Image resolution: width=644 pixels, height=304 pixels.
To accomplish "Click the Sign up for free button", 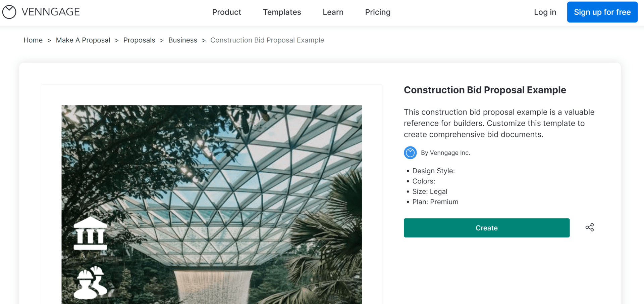I will point(602,12).
